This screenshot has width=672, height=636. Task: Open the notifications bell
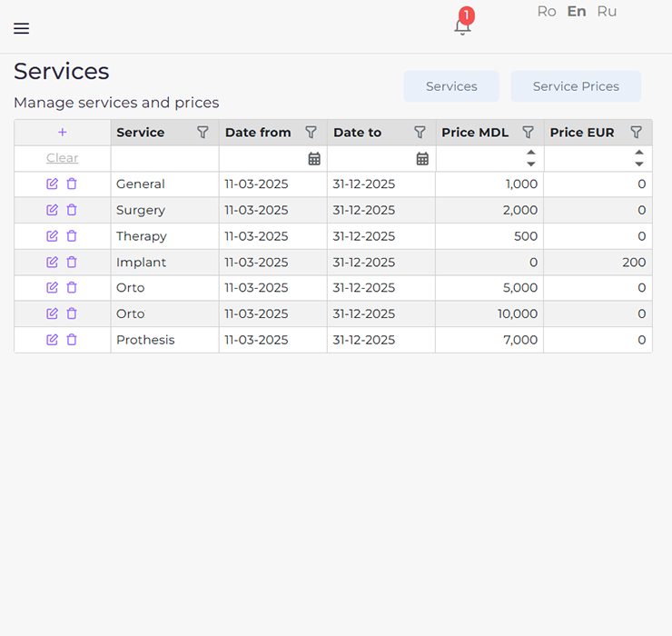point(462,26)
